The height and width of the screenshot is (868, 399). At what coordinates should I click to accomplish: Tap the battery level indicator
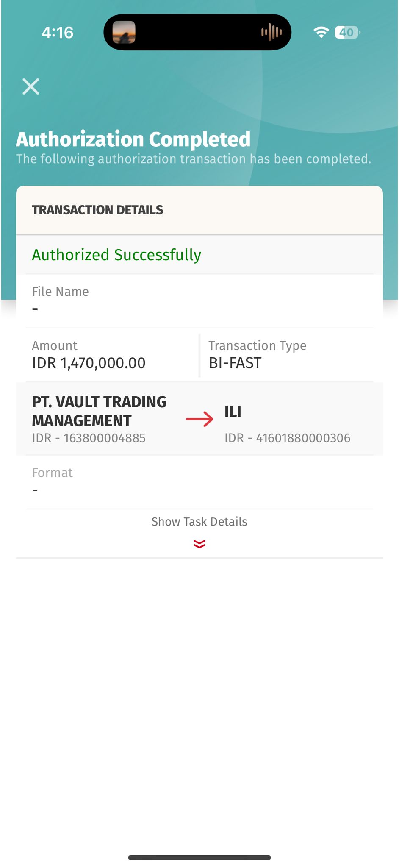point(347,32)
